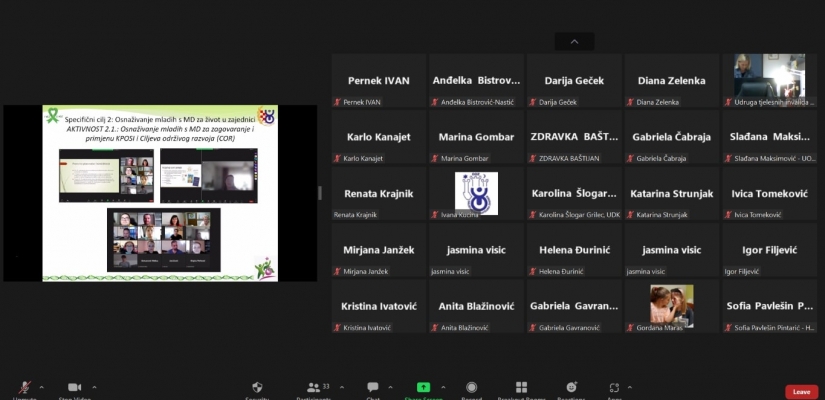
Task: Click the chevron above the participant gallery
Action: [x=574, y=42]
